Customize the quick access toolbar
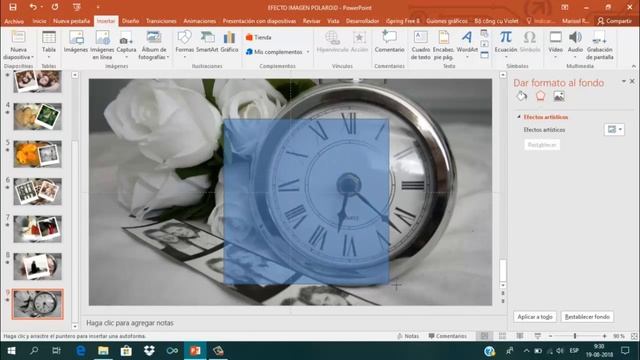Screen dimensions: 640x360 click(x=98, y=7)
